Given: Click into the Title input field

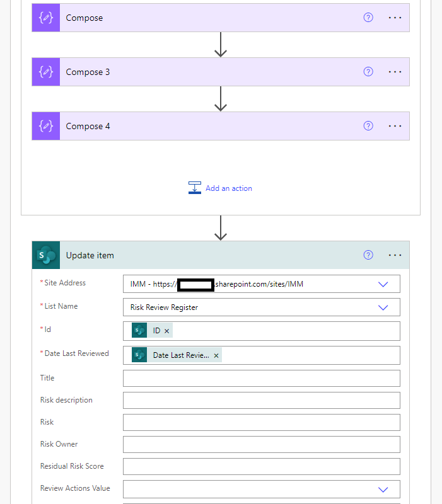Looking at the screenshot, I should (262, 379).
